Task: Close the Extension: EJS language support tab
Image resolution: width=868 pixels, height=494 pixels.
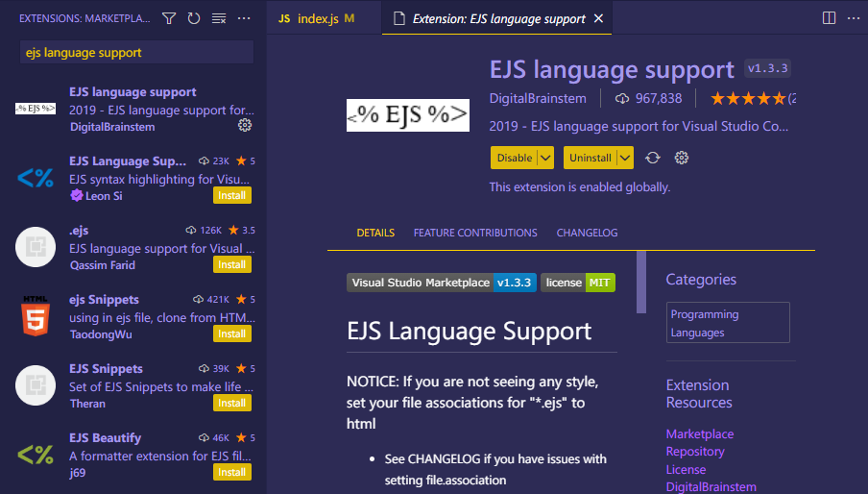Action: point(598,18)
